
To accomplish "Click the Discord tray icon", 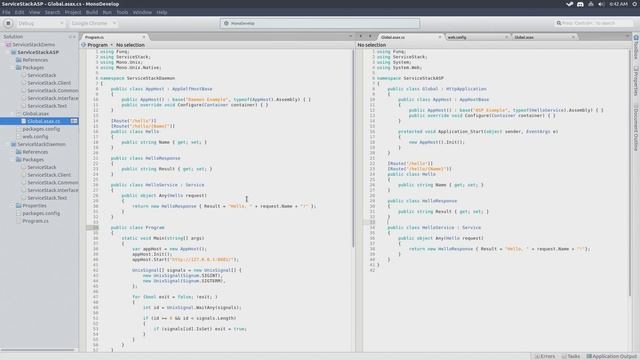I will (x=580, y=4).
